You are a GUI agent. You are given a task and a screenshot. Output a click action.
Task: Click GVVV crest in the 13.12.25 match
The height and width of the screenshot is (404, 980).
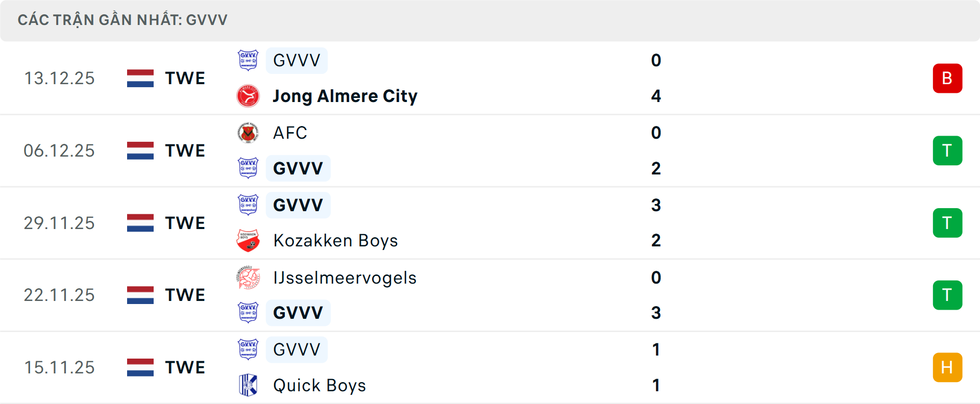click(248, 60)
